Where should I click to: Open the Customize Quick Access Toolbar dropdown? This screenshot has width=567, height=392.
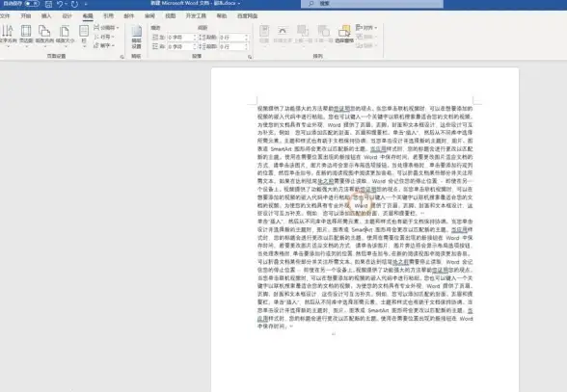(x=86, y=4)
